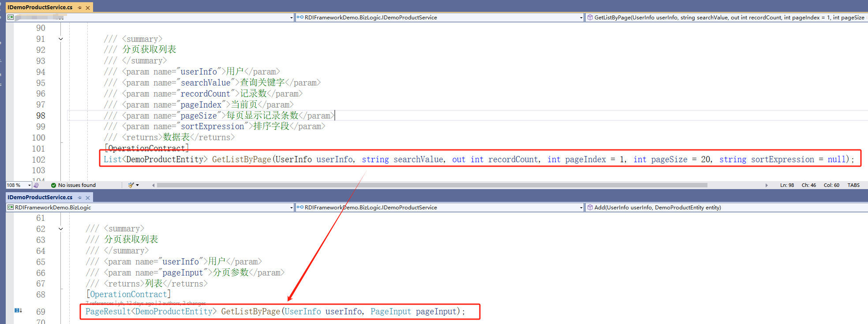Image resolution: width=868 pixels, height=324 pixels.
Task: Click the horizontal scrollbar right arrow
Action: pyautogui.click(x=767, y=185)
